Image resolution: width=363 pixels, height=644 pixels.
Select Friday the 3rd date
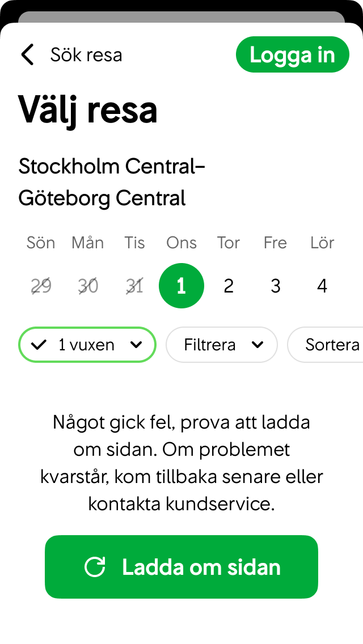[x=275, y=286]
